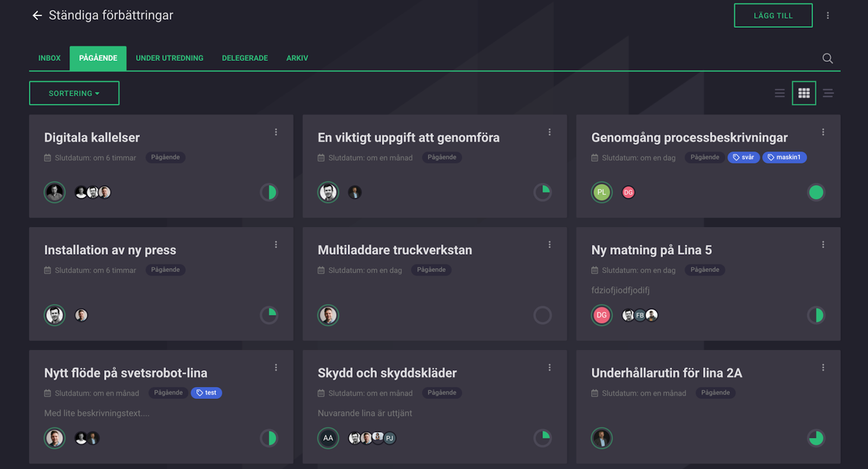Switch to the compact list view icon
This screenshot has height=469, width=868.
780,93
